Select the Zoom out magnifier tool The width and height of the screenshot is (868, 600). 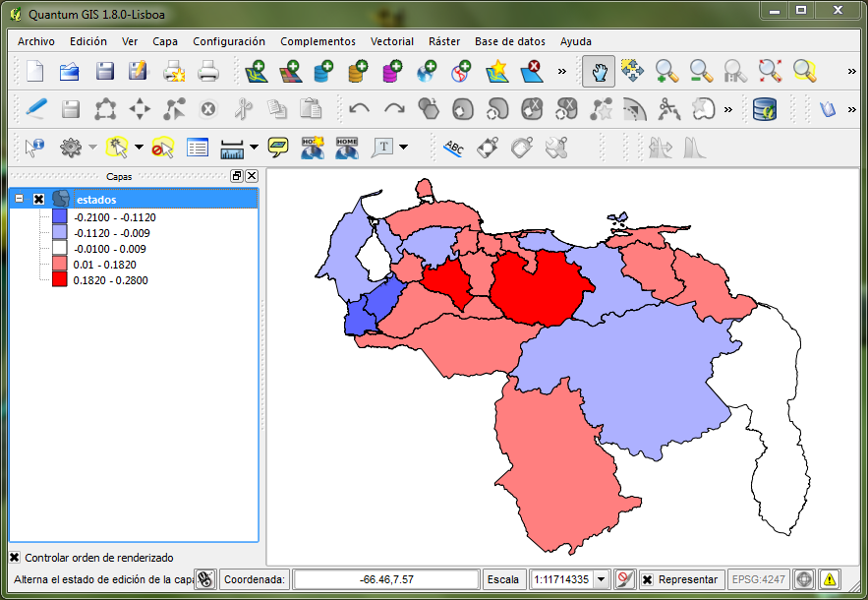coord(701,72)
